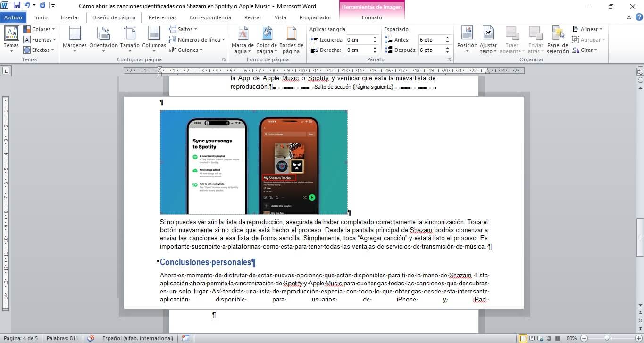Select the Shazam Spotify phones image
The height and width of the screenshot is (343, 644).
[254, 162]
